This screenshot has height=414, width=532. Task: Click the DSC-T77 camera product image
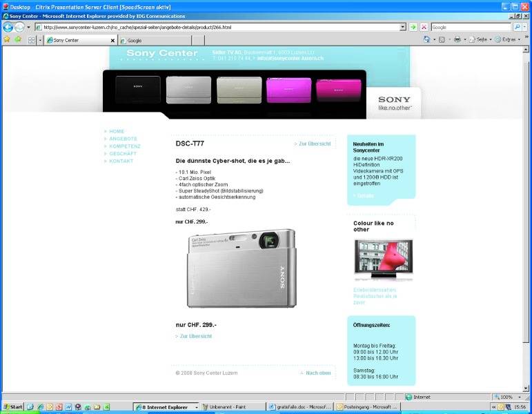coord(242,268)
